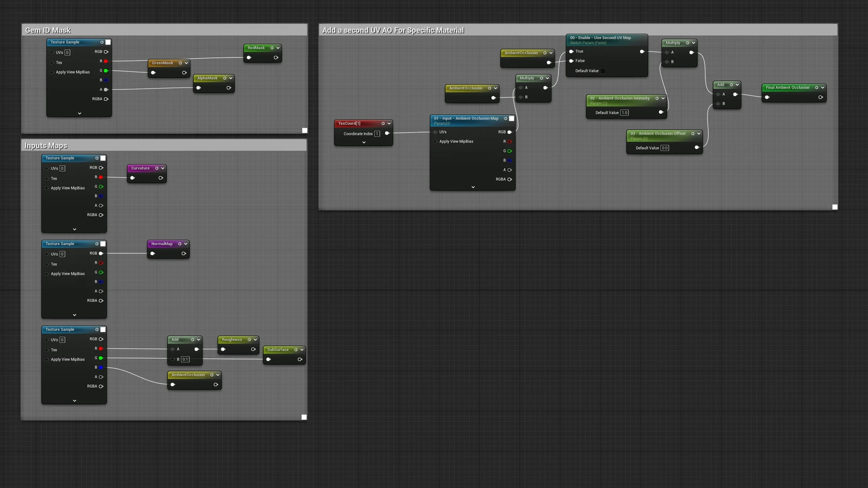
Task: Click the Default Value 1.0 field on Ambient Occlusion Intensity
Action: (624, 113)
